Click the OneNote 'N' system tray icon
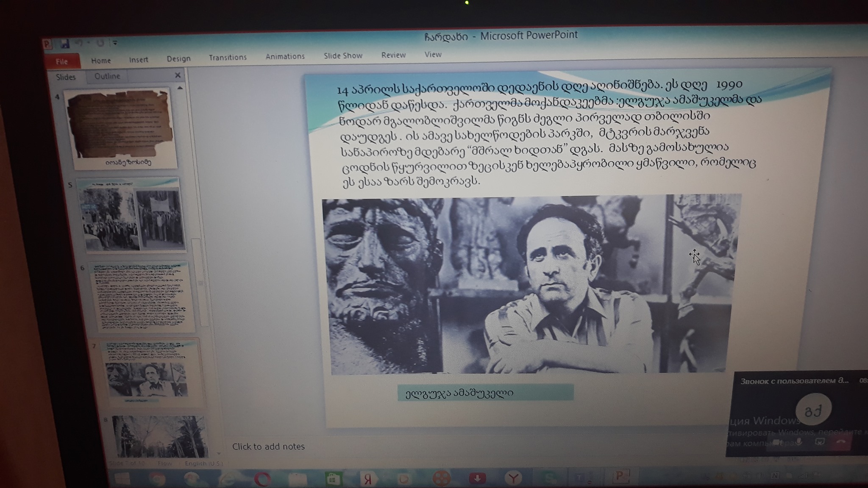Image resolution: width=868 pixels, height=488 pixels. tap(775, 476)
